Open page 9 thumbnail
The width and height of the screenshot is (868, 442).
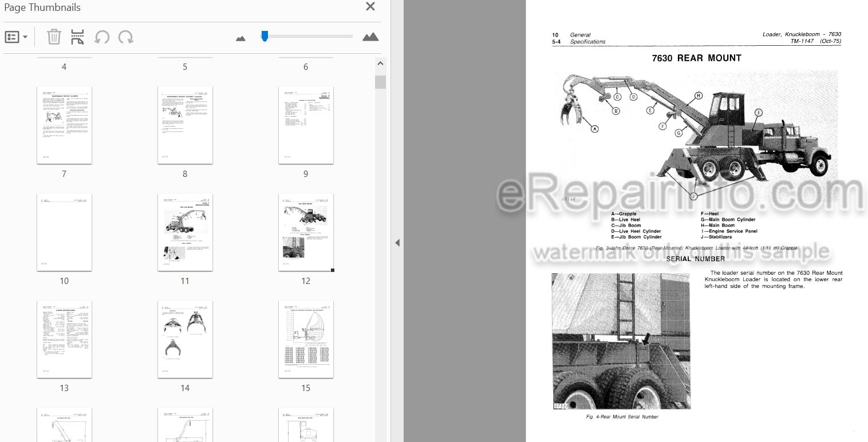click(306, 125)
